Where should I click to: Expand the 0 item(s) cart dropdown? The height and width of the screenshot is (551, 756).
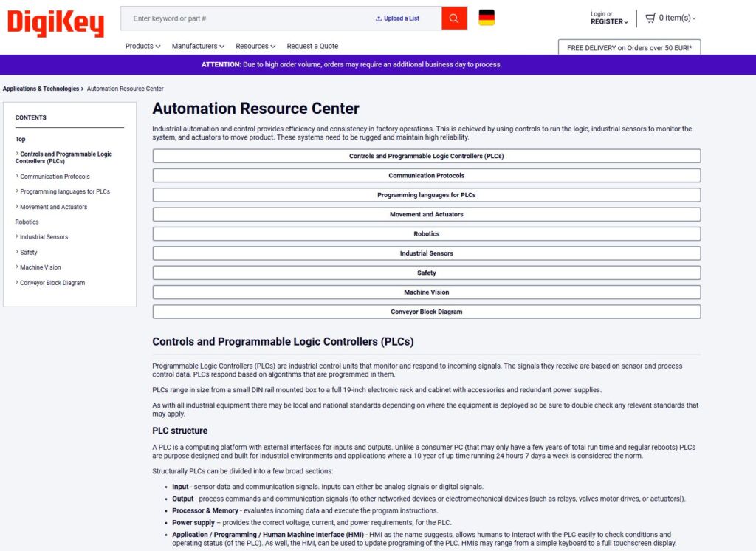pyautogui.click(x=678, y=18)
